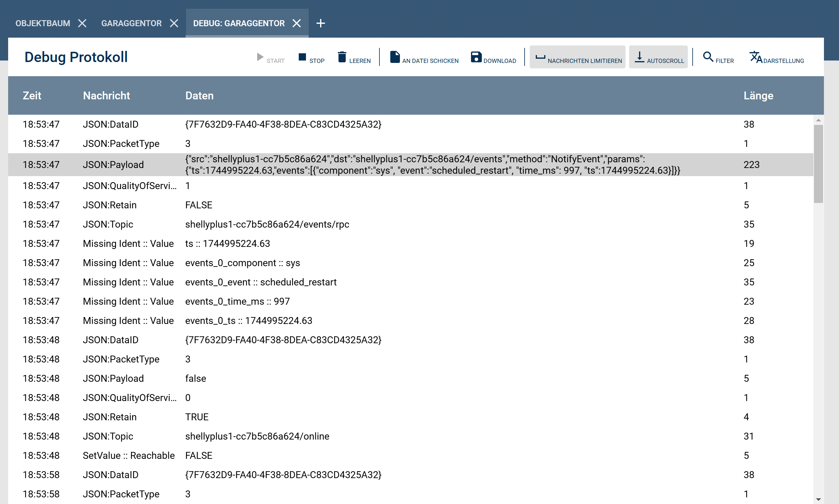
Task: Close the Debug: Garaggentor tab
Action: tap(297, 23)
